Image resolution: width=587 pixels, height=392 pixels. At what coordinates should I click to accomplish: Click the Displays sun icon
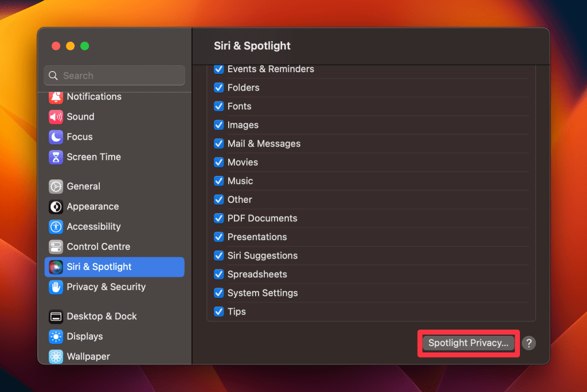coord(56,336)
